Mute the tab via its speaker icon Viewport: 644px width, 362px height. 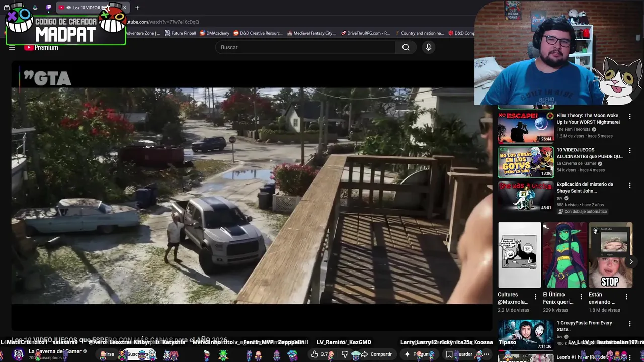(x=68, y=8)
